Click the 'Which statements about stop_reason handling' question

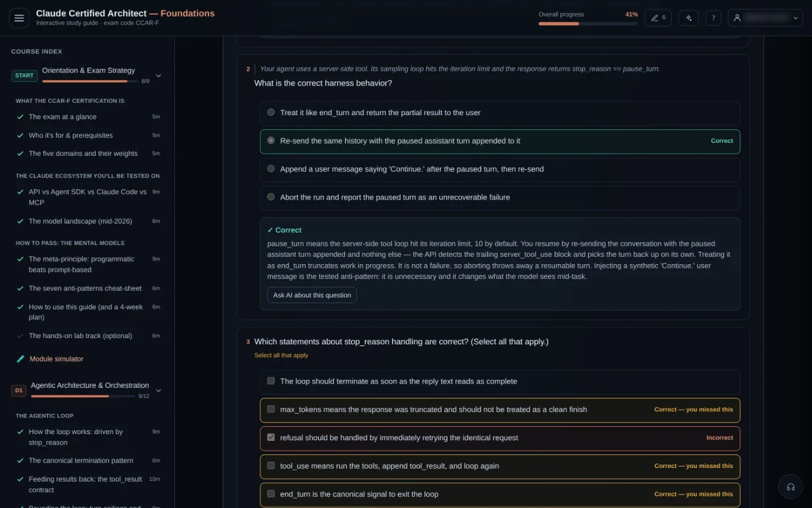(402, 342)
